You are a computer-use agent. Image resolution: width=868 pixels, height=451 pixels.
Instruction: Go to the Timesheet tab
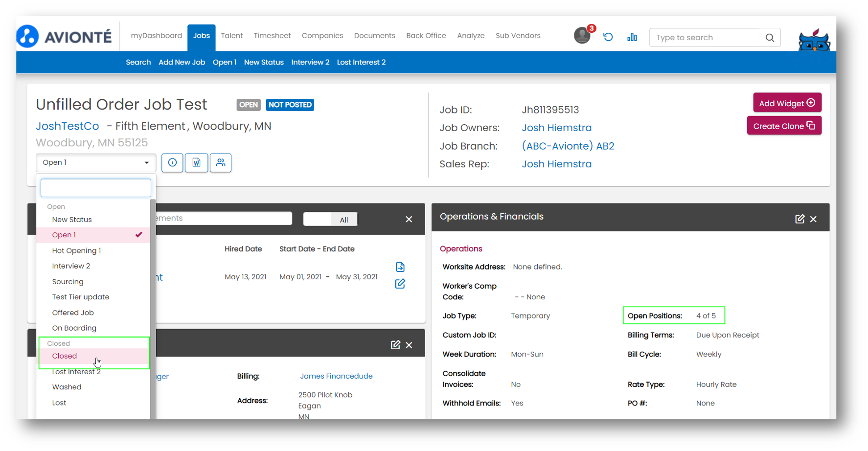(272, 36)
